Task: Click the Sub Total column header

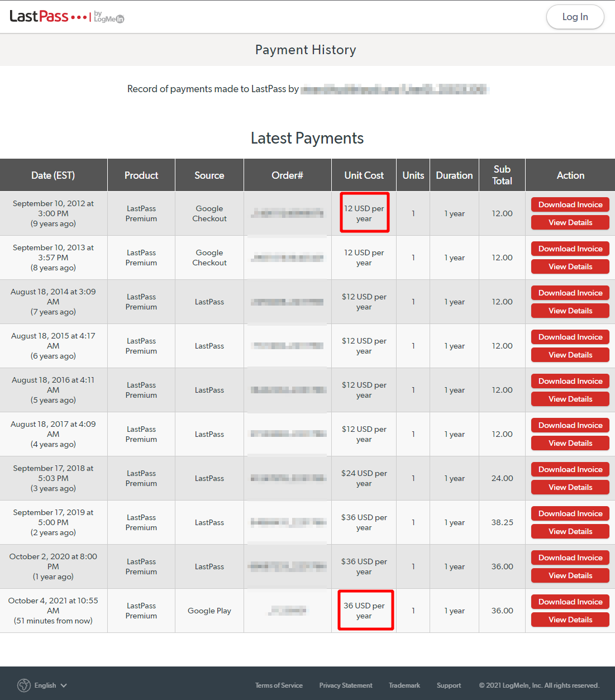Action: [x=502, y=175]
